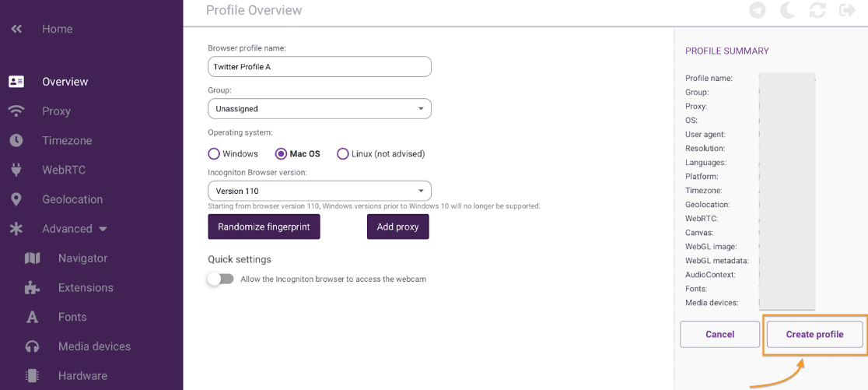Collapse sidebar with double chevron icon
Screen dimensions: 868x390
(x=16, y=29)
